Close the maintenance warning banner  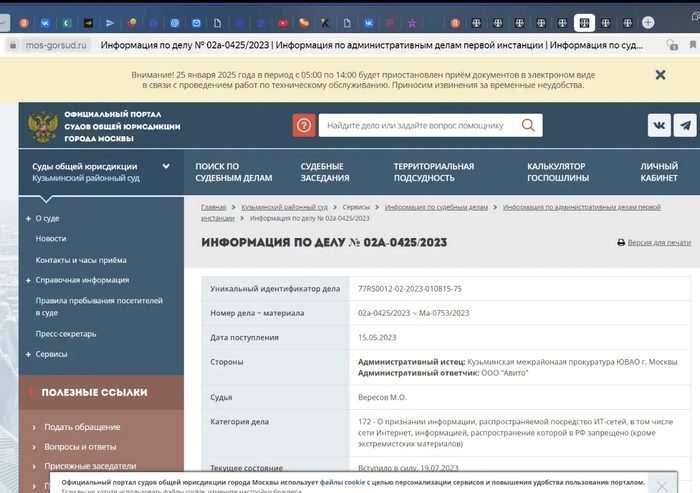click(x=660, y=75)
